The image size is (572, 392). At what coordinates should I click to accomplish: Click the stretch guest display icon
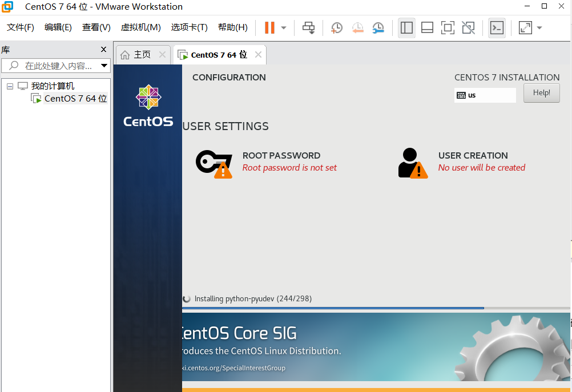point(525,28)
